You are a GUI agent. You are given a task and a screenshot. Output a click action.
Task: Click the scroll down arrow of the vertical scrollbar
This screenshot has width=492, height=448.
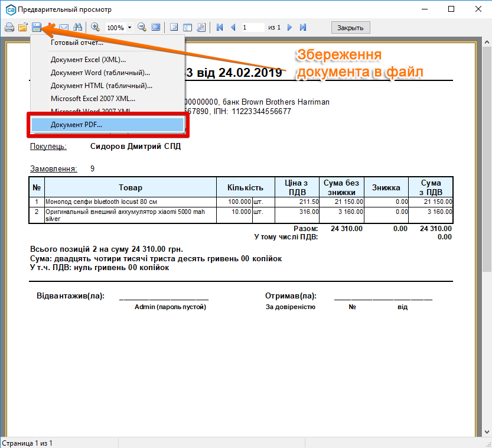coord(487,432)
